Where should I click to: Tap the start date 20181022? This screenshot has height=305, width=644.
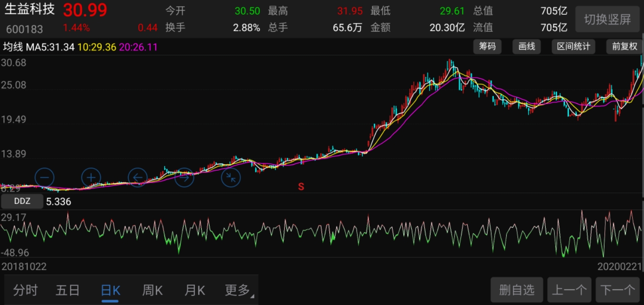[x=24, y=266]
